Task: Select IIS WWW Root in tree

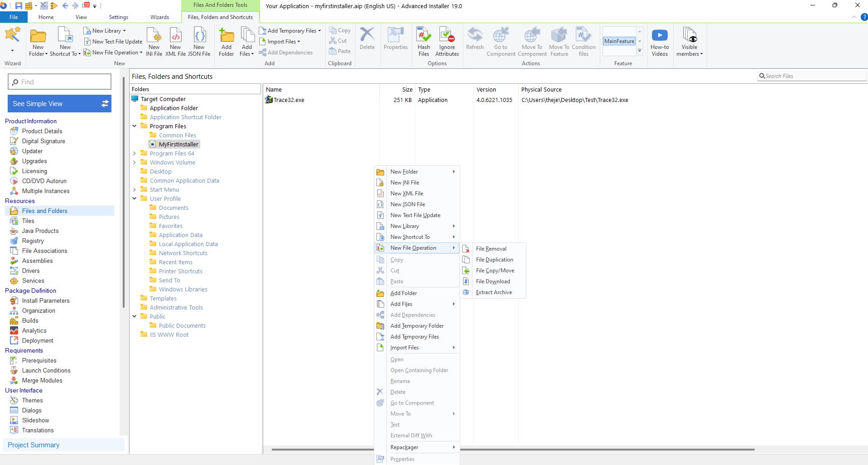Action: point(169,334)
